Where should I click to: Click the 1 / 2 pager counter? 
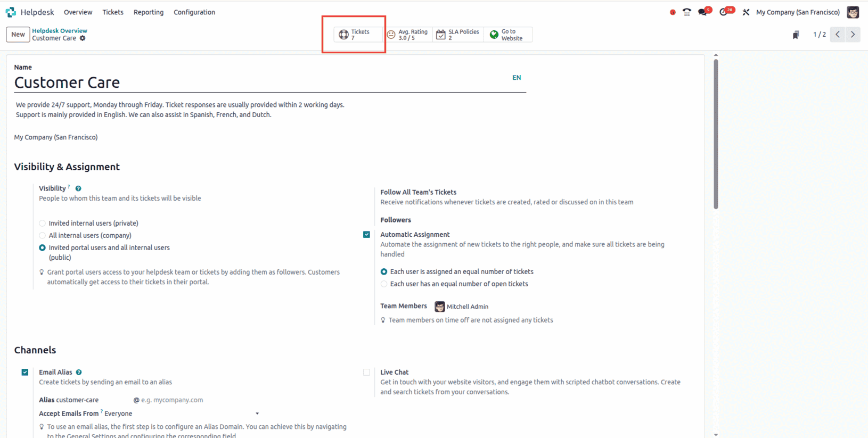click(819, 35)
